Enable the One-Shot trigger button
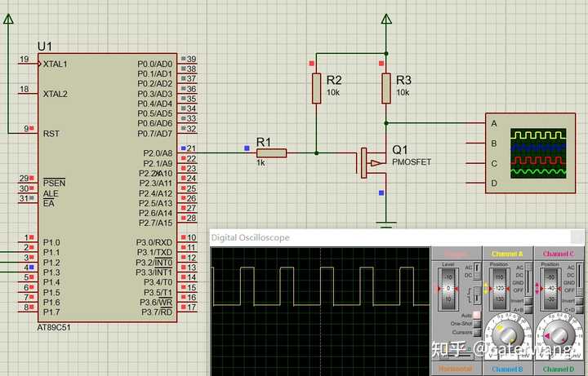The width and height of the screenshot is (588, 376). [477, 324]
